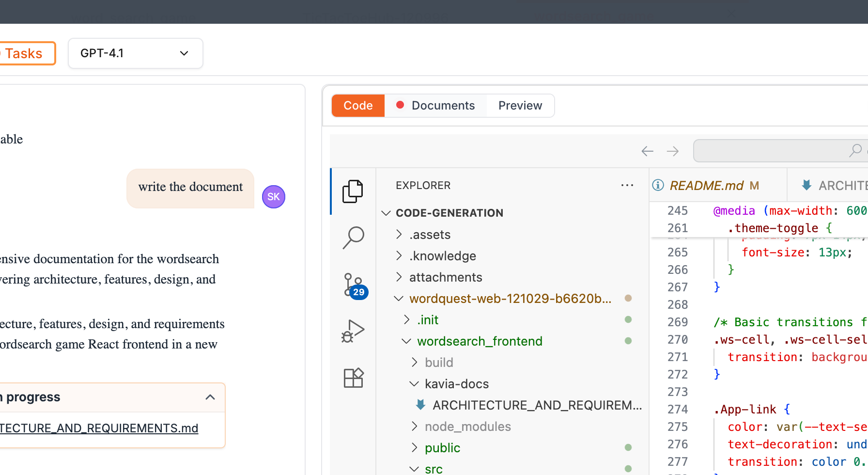Open the GPT-4.1 model dropdown
Viewport: 868px width, 475px height.
(x=136, y=53)
